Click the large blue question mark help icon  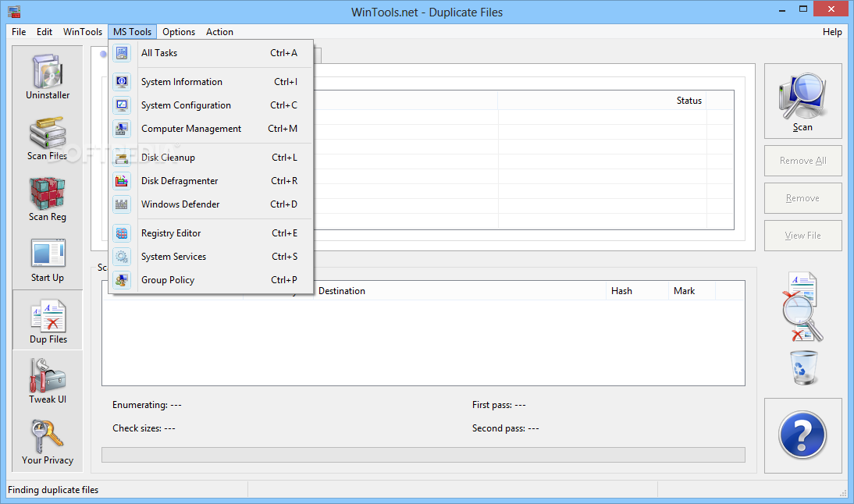pos(802,435)
